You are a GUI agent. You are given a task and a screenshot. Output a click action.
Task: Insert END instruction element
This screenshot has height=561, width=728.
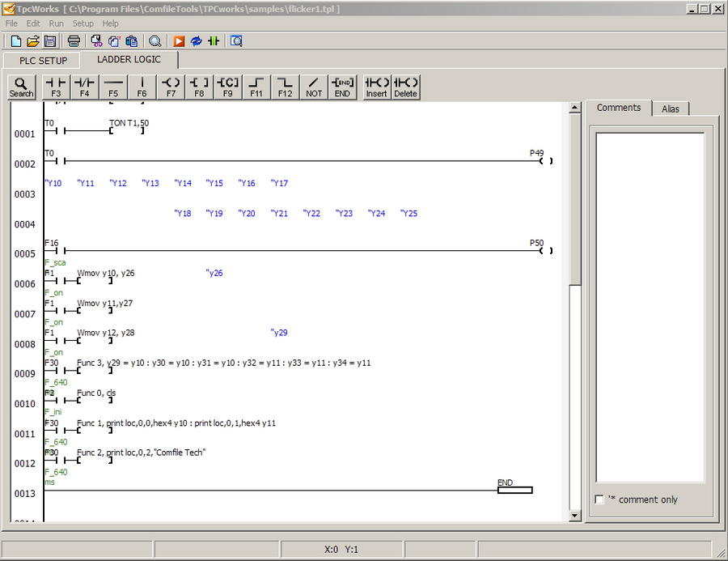[342, 87]
